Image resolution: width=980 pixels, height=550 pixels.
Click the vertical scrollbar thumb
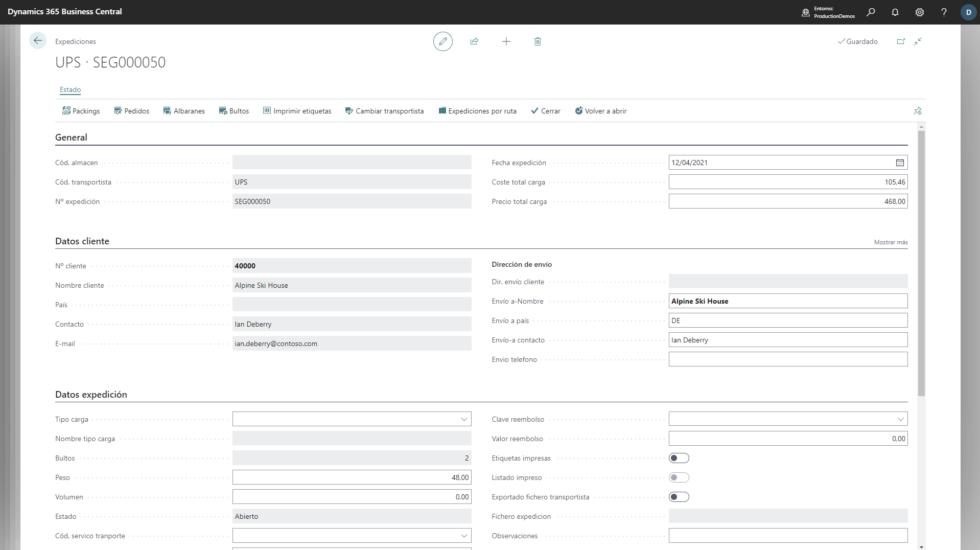[x=921, y=263]
